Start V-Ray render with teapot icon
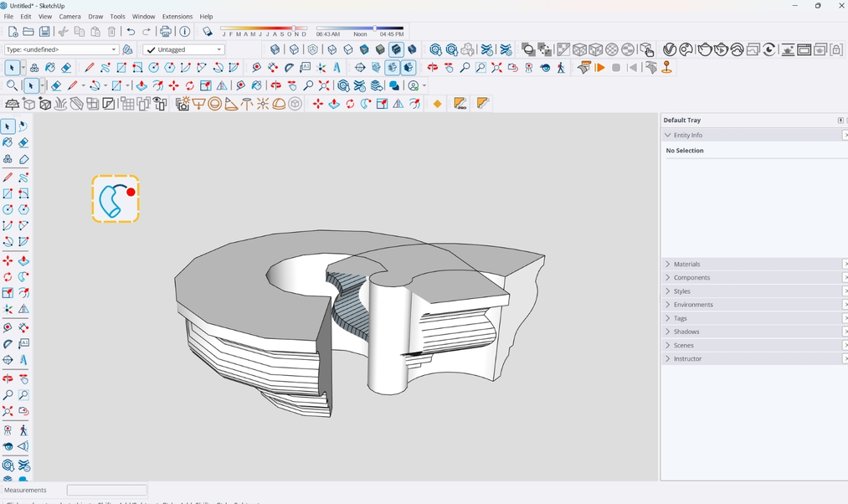The width and height of the screenshot is (848, 504). point(704,49)
